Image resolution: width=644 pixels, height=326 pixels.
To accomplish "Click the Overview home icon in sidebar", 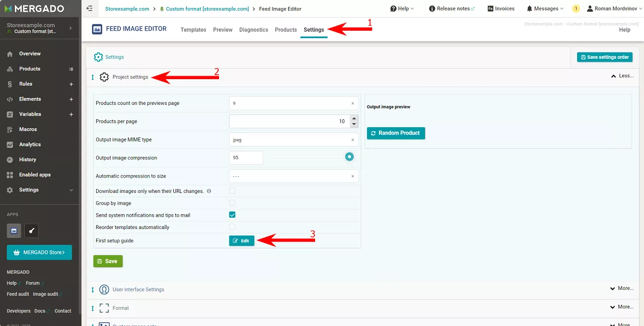I will click(10, 54).
